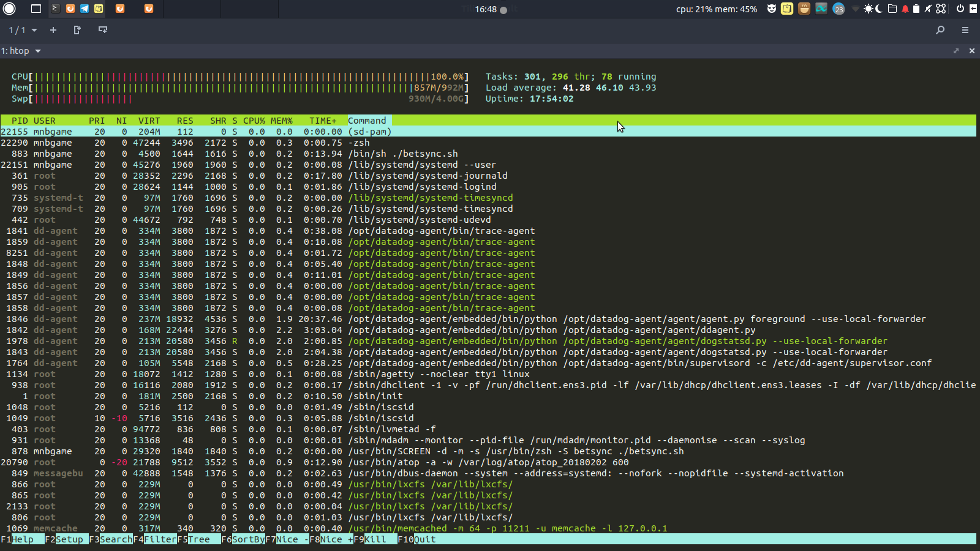Open Tilix find search icon
980x551 pixels.
(940, 30)
